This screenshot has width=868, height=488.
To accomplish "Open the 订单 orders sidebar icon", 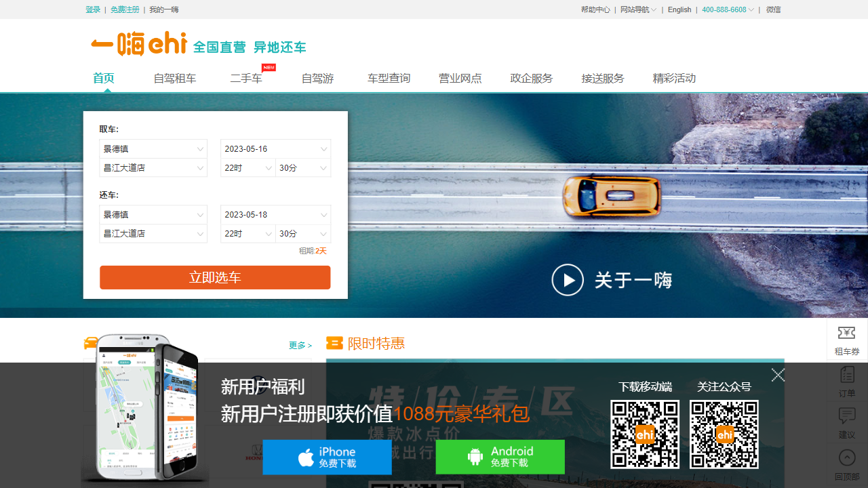I will click(847, 382).
